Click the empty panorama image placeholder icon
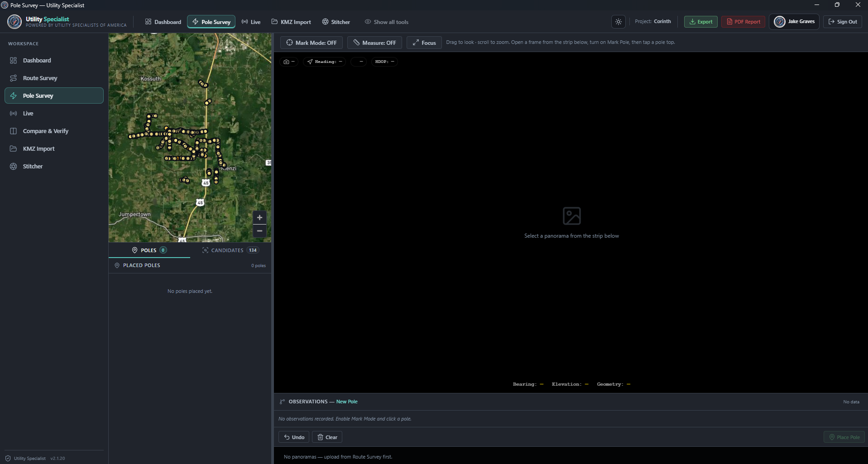This screenshot has height=464, width=868. coord(571,216)
